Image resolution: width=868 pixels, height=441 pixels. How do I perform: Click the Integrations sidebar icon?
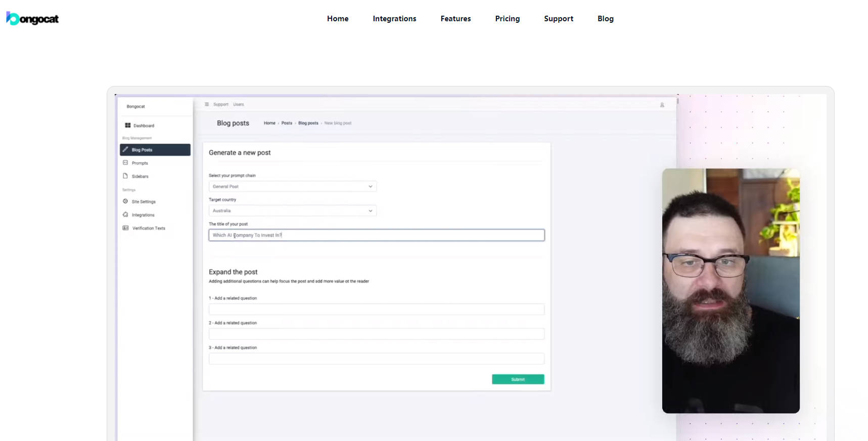click(x=125, y=214)
